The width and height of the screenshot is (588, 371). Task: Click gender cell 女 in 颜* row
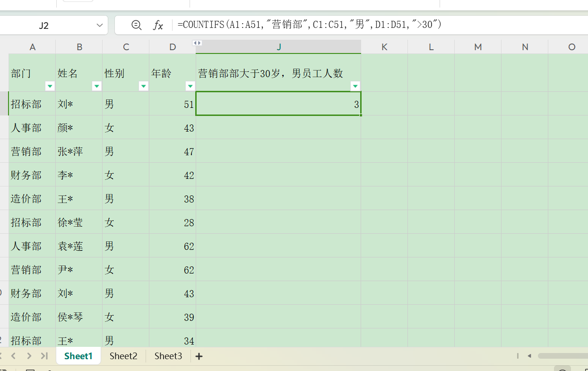tap(126, 128)
